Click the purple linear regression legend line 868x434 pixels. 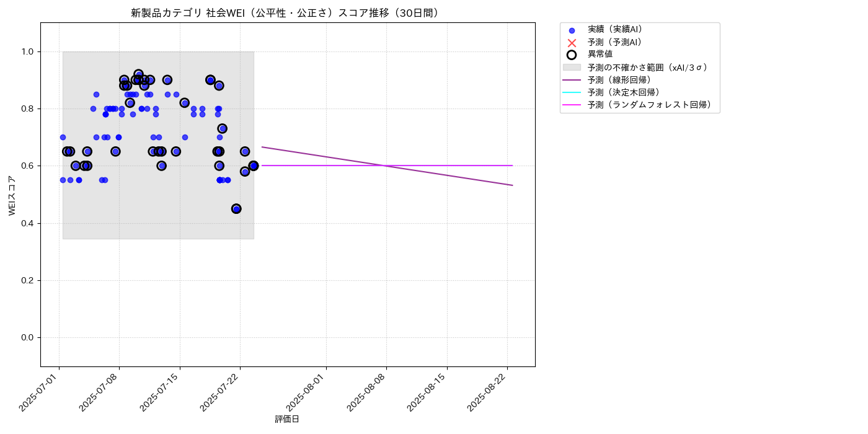pyautogui.click(x=572, y=80)
